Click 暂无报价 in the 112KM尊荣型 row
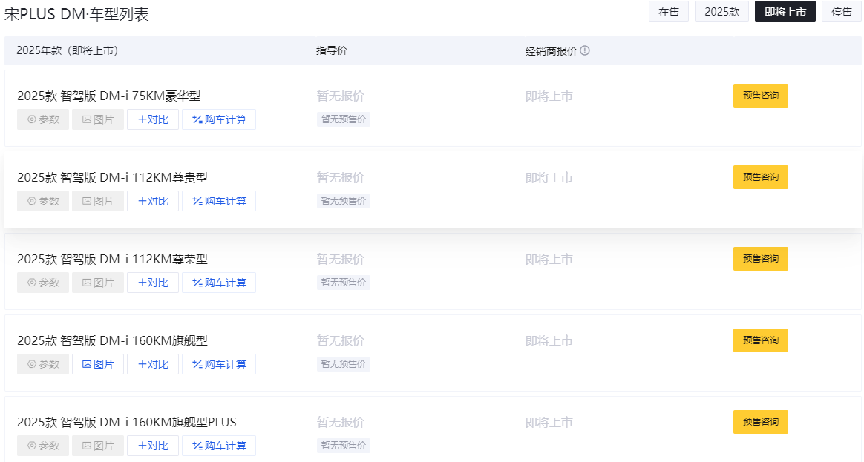This screenshot has height=462, width=864. pos(341,259)
